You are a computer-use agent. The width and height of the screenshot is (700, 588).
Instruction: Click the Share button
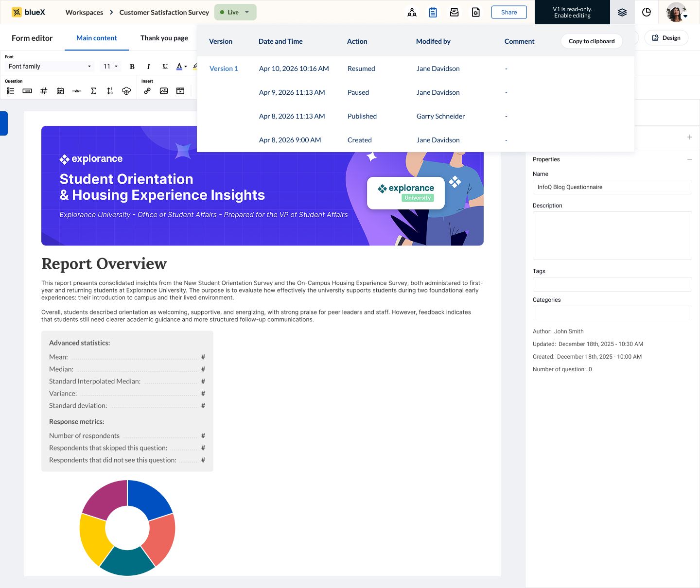pos(509,12)
